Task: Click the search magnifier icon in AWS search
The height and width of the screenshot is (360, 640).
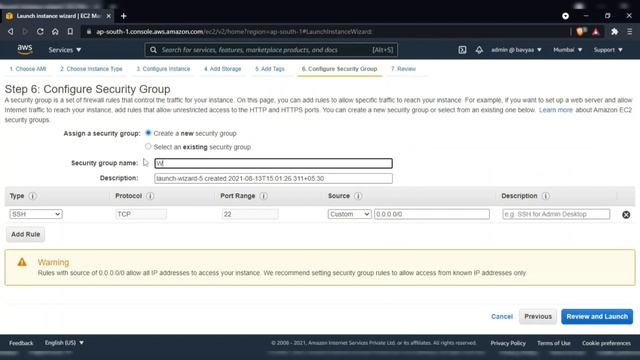Action: 153,50
